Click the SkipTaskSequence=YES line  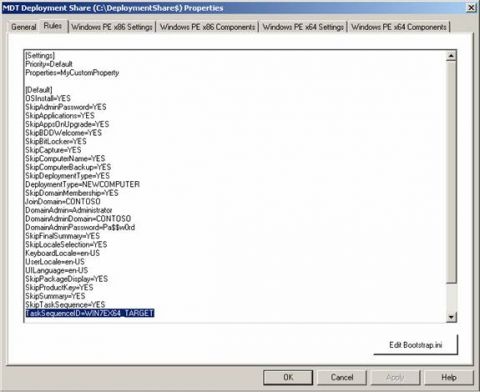click(65, 305)
